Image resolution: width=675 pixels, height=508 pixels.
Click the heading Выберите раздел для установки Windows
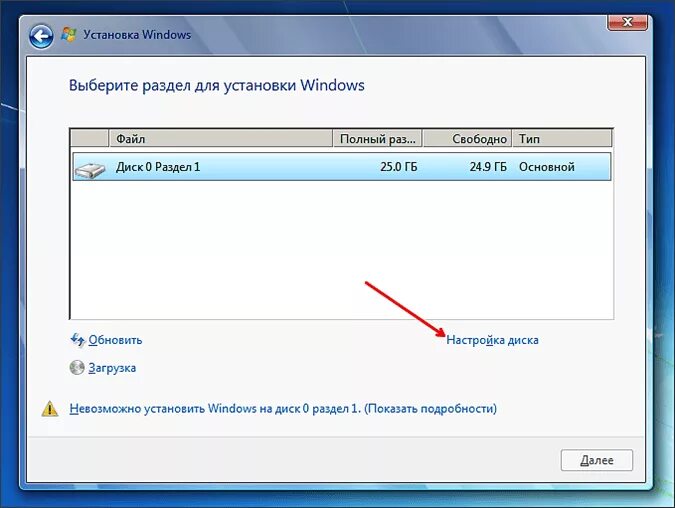point(217,85)
